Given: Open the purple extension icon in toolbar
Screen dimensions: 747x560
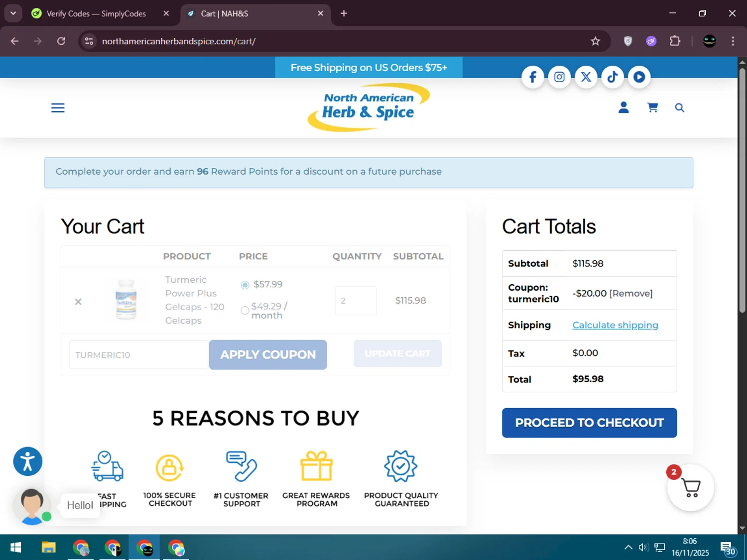Looking at the screenshot, I should click(x=651, y=41).
